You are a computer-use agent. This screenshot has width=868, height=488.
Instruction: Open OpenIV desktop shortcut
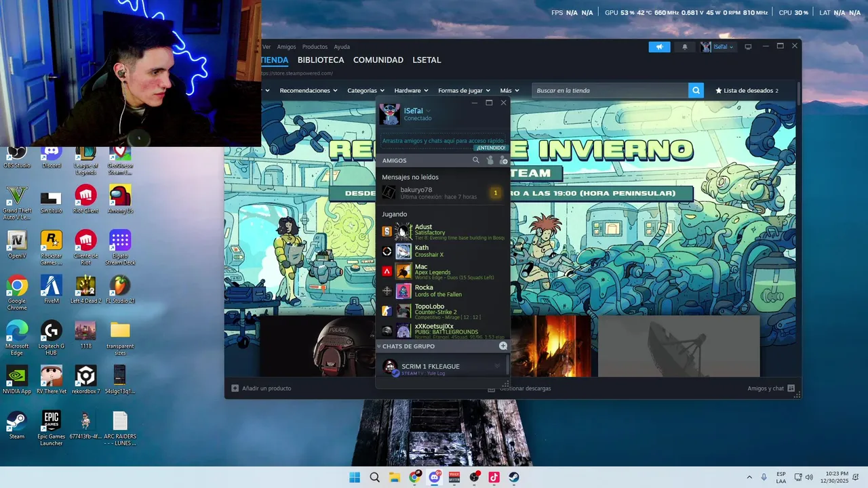point(17,245)
